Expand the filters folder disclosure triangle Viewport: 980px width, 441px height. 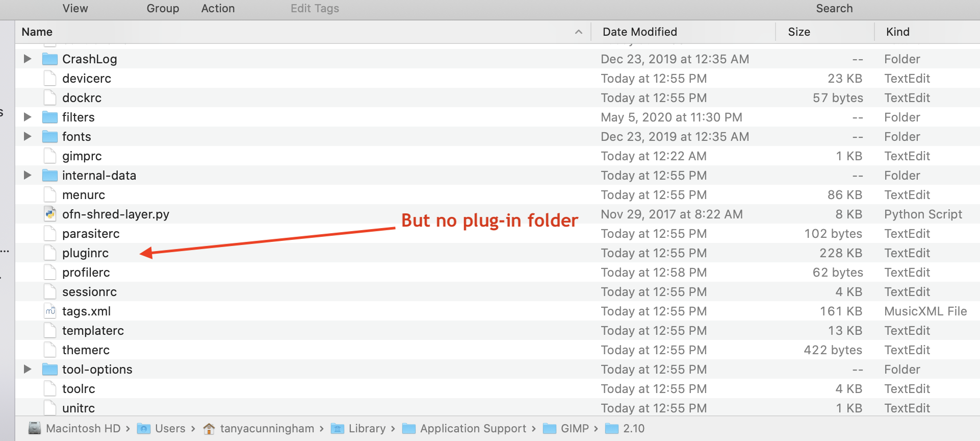[28, 117]
